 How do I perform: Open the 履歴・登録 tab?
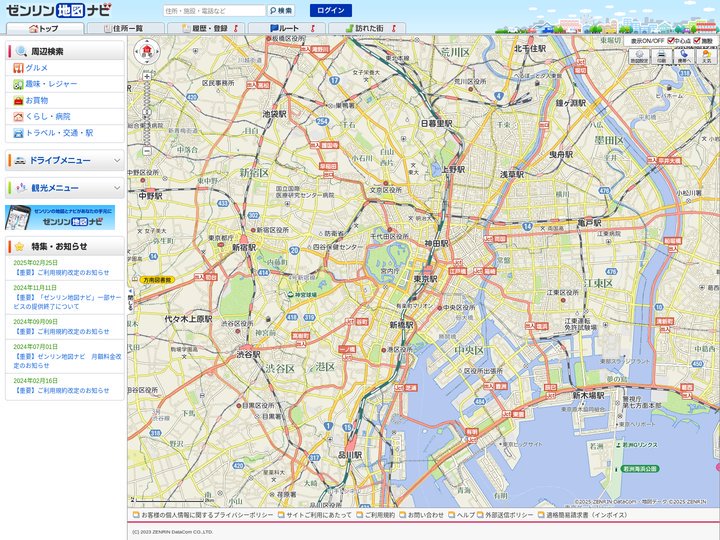(x=206, y=28)
